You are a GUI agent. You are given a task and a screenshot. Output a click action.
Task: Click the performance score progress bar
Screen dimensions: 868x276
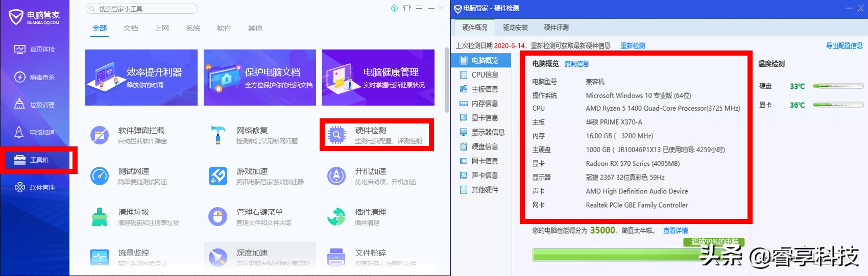click(x=638, y=254)
